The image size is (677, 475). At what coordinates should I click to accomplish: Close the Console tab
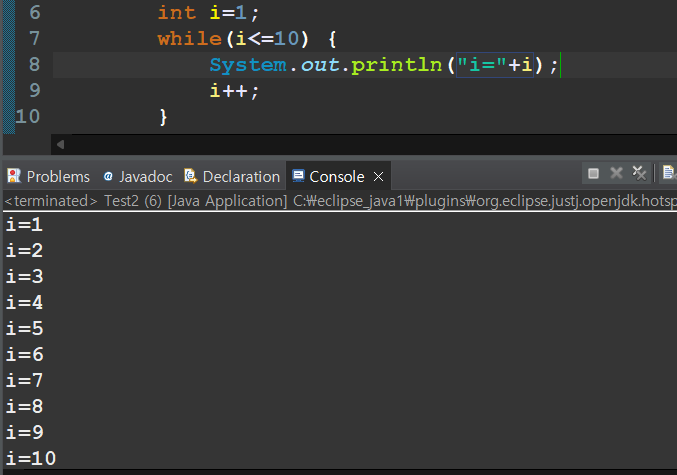pyautogui.click(x=378, y=177)
